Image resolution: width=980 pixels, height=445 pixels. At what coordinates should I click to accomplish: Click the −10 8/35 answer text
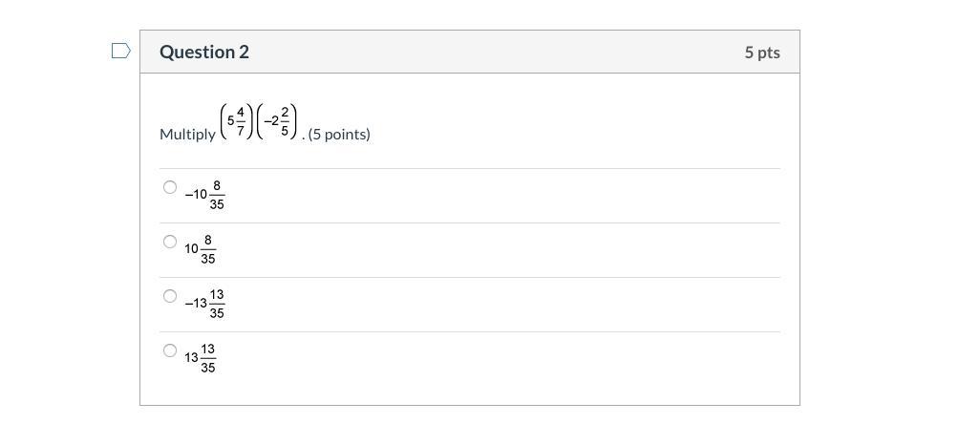pos(204,194)
